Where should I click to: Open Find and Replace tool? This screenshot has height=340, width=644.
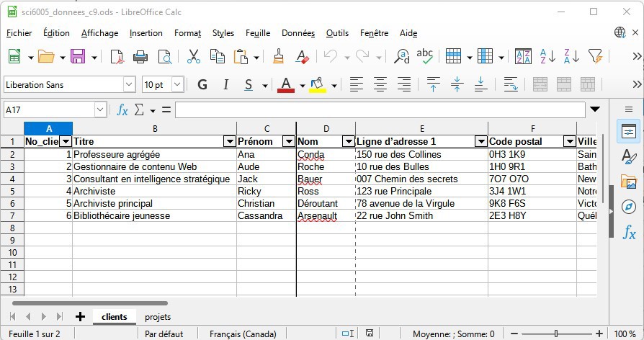(402, 56)
